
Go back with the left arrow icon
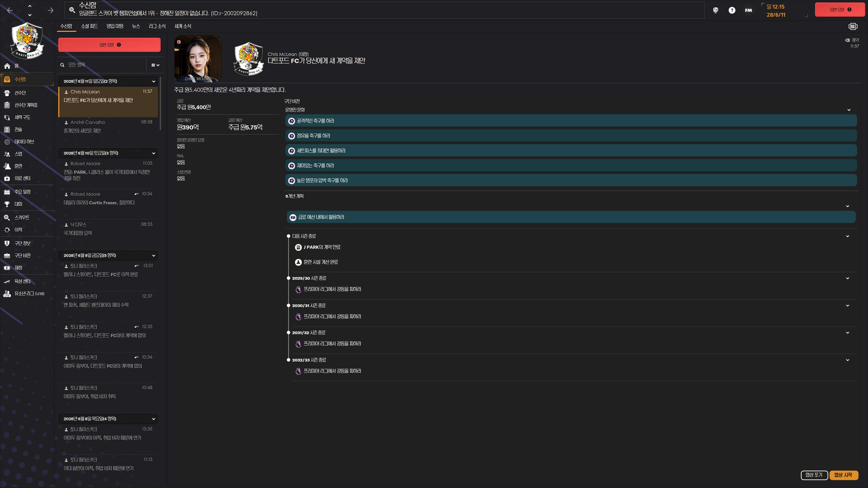tap(10, 10)
